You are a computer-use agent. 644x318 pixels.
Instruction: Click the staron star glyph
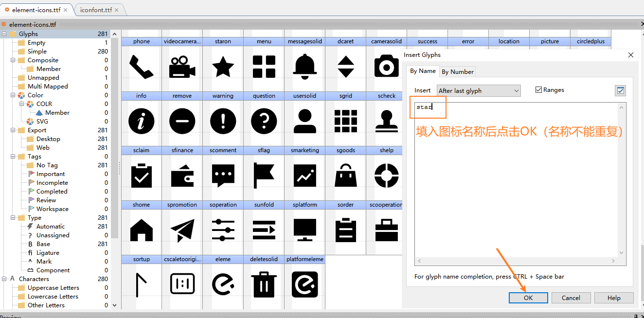coord(223,67)
